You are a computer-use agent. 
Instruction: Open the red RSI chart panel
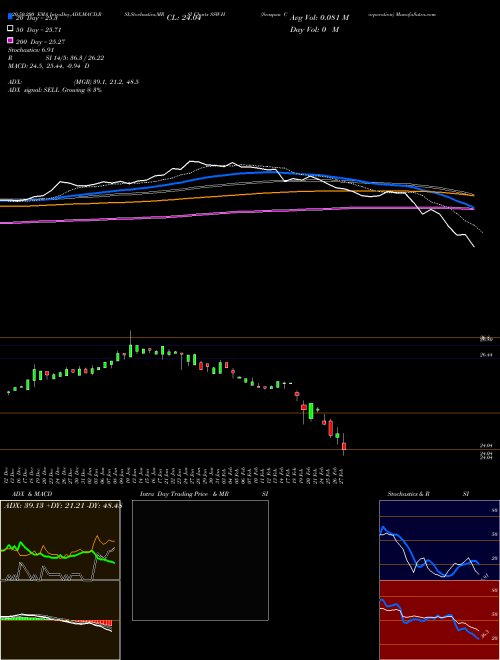tap(439, 620)
